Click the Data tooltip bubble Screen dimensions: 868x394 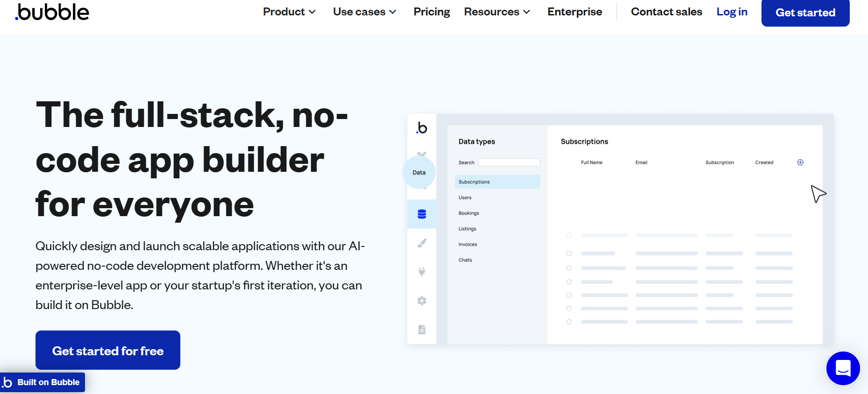point(419,172)
